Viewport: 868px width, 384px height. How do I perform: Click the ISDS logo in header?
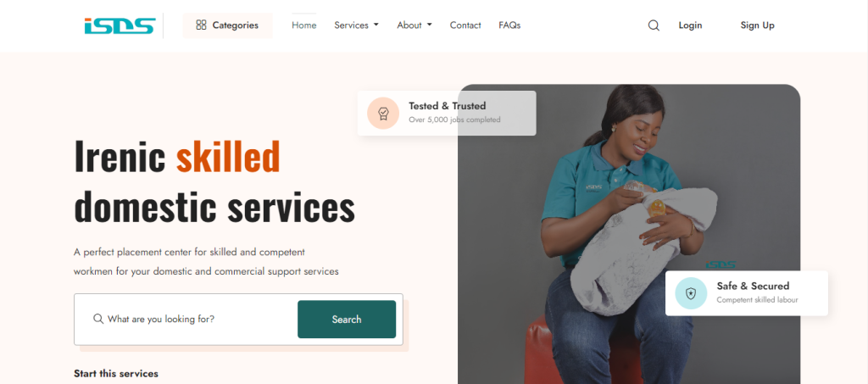point(120,25)
